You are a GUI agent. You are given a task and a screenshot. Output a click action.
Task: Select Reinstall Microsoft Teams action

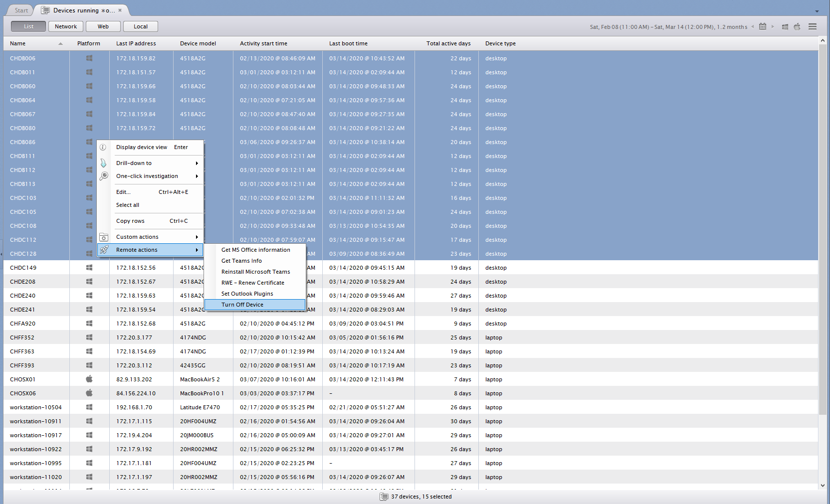click(255, 272)
